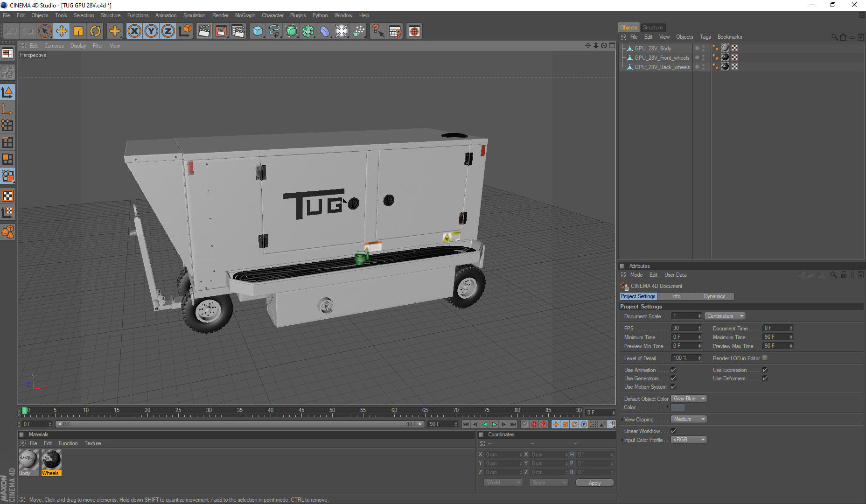Viewport: 866px width, 504px height.
Task: Expand the View Clipping disclosure arrow
Action: (622, 420)
